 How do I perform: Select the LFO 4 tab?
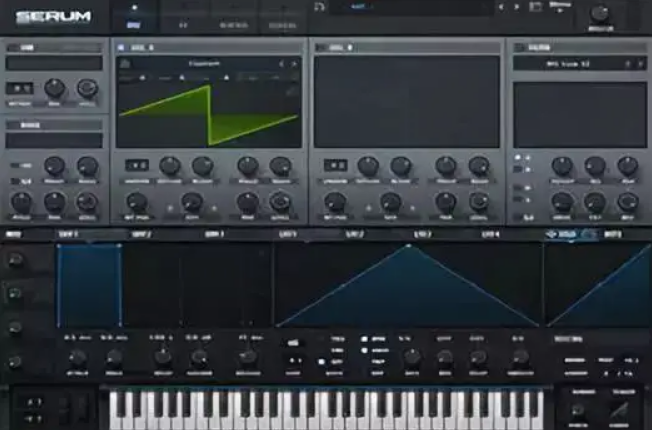click(491, 235)
